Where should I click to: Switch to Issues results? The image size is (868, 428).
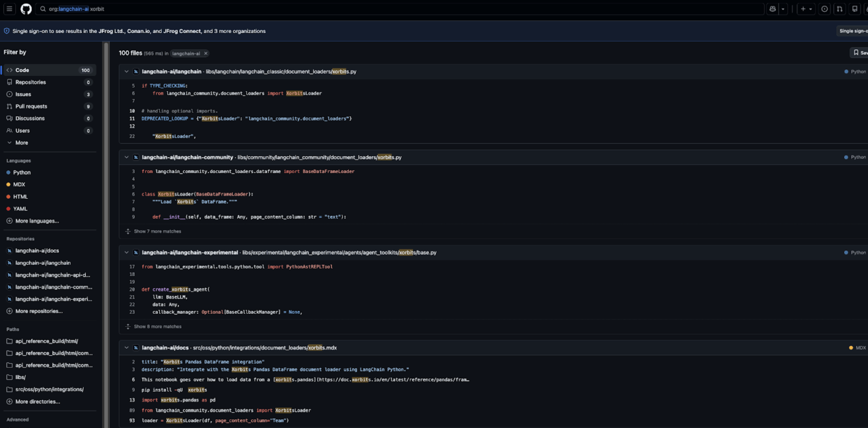(23, 94)
